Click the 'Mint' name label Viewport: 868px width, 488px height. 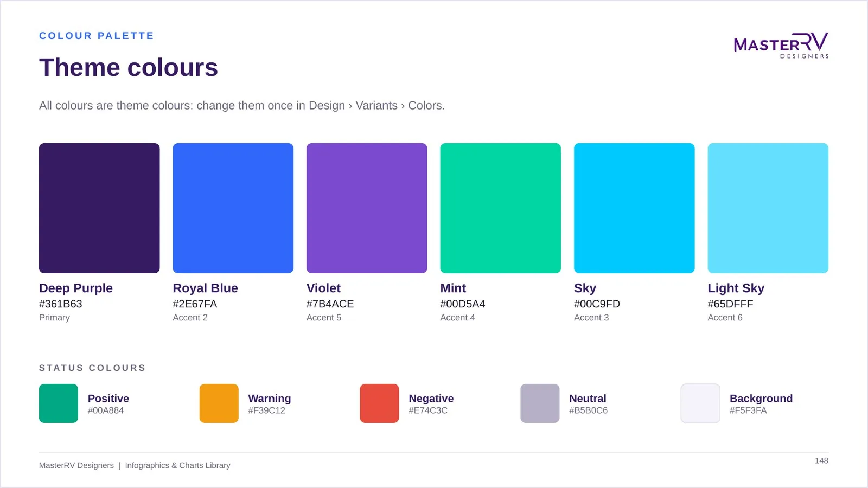tap(453, 288)
